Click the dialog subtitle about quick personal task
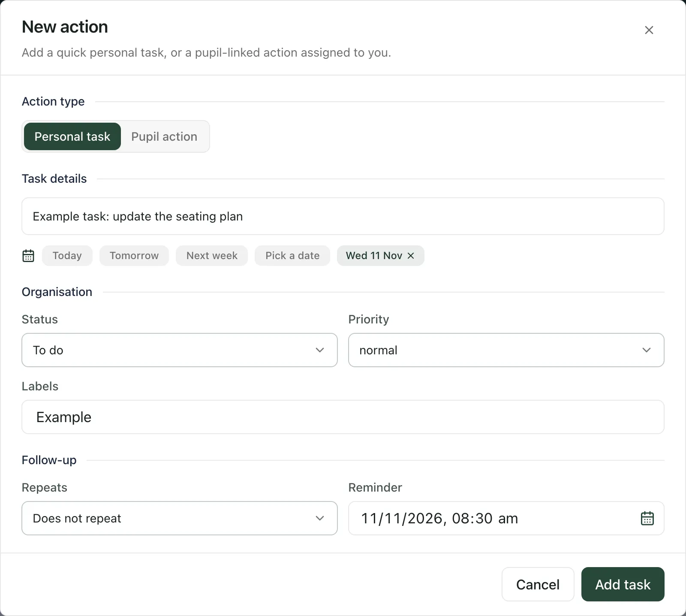This screenshot has height=616, width=686. 206,53
